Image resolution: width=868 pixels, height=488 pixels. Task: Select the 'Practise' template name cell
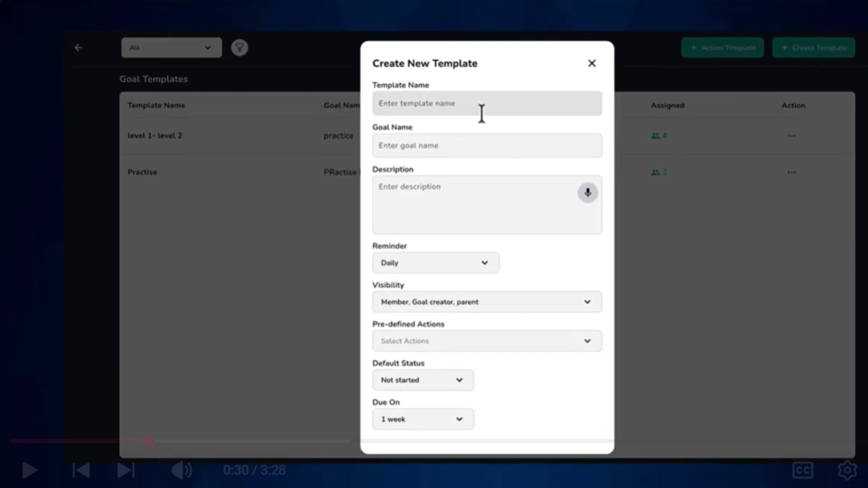(142, 172)
